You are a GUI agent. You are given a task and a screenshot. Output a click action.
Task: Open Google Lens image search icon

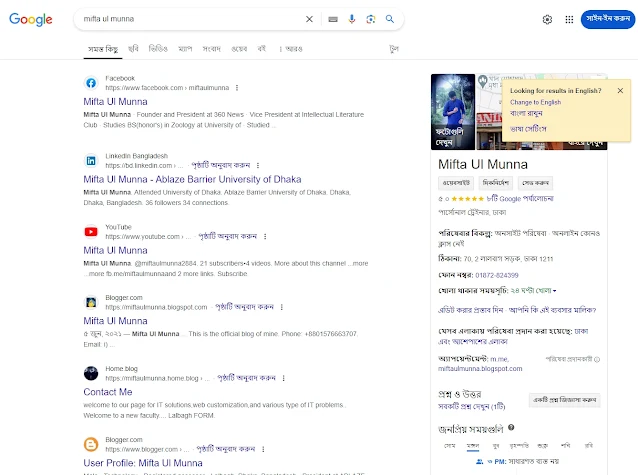tap(371, 19)
